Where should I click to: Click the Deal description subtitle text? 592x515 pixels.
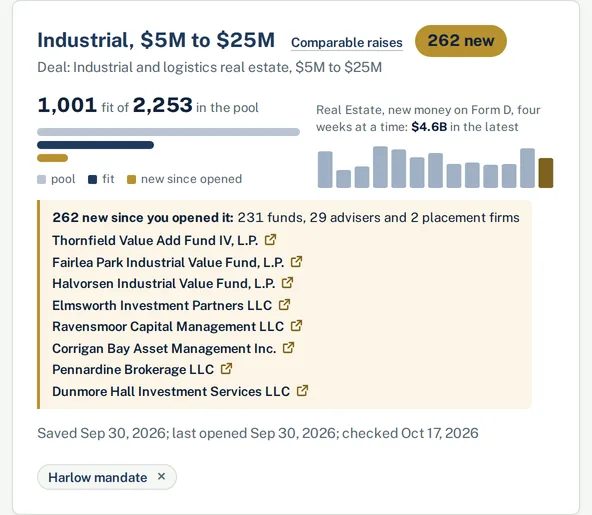(210, 68)
